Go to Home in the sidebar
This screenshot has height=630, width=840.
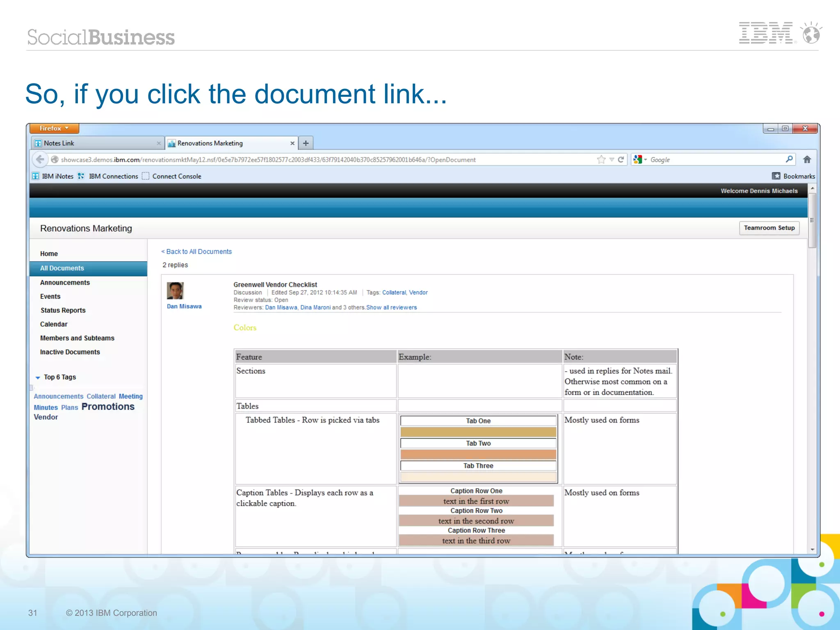point(49,254)
